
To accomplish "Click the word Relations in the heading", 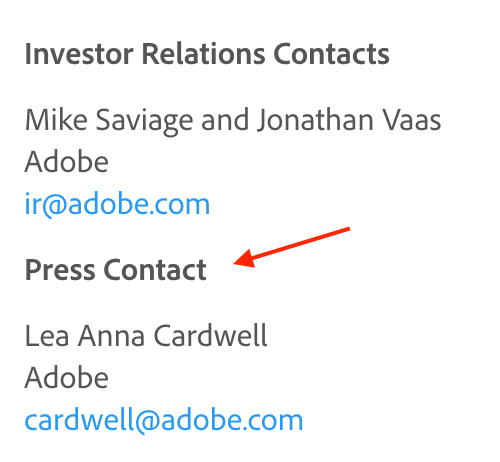I will pos(204,54).
